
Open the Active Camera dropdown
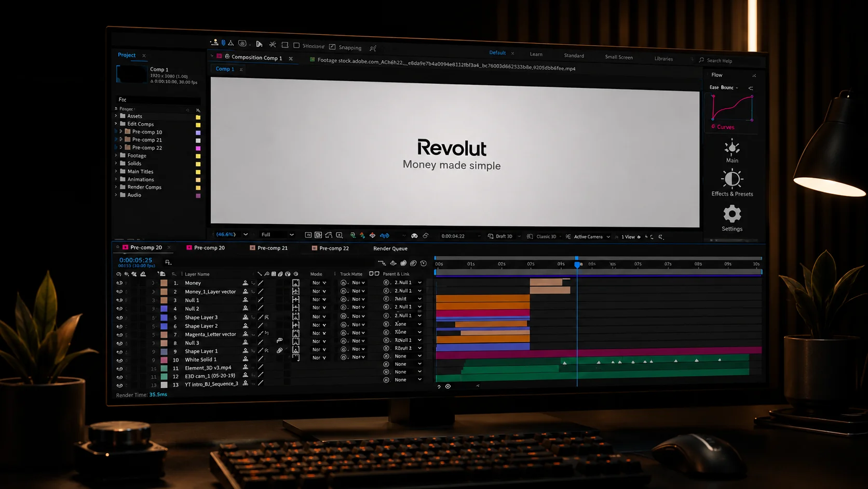pos(592,237)
